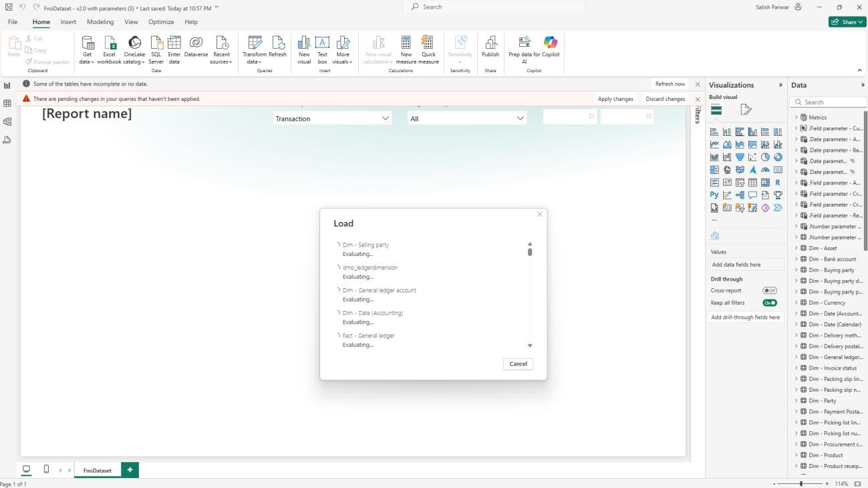Click the Excel workbook data source icon
Screen dimensions: 868x488
pyautogui.click(x=109, y=43)
